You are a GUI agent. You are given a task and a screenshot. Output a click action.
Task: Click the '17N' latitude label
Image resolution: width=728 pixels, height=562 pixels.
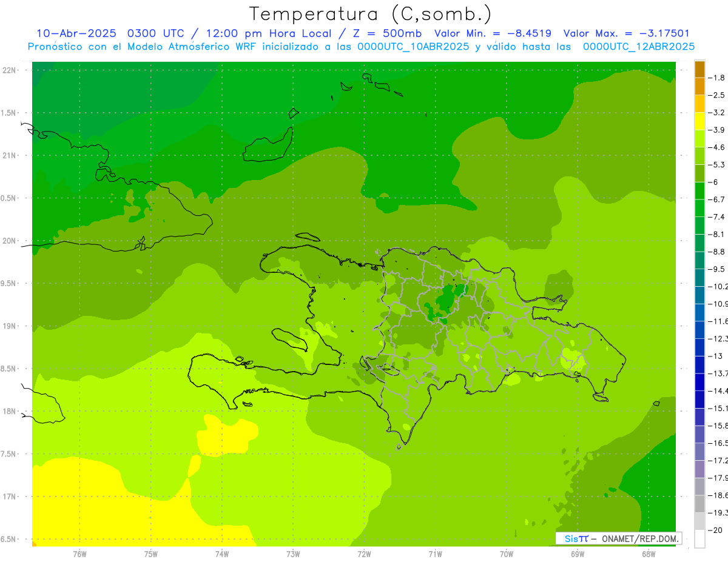(x=10, y=497)
